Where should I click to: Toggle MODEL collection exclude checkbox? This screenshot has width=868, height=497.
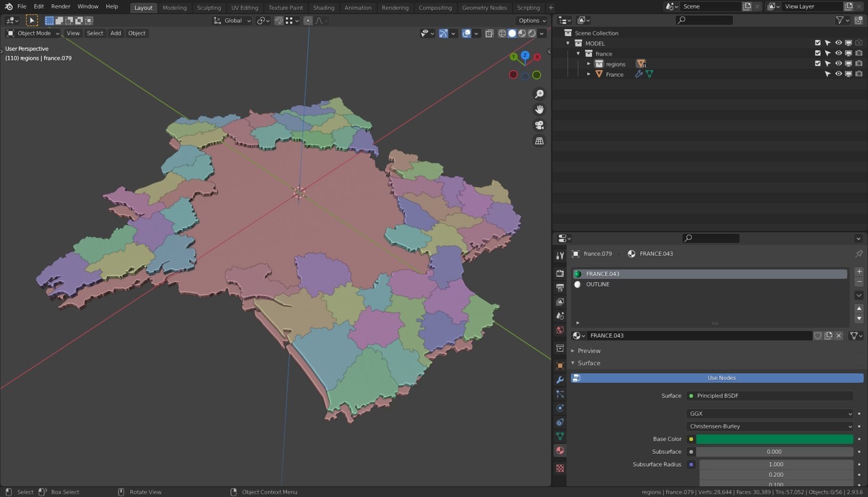(818, 43)
